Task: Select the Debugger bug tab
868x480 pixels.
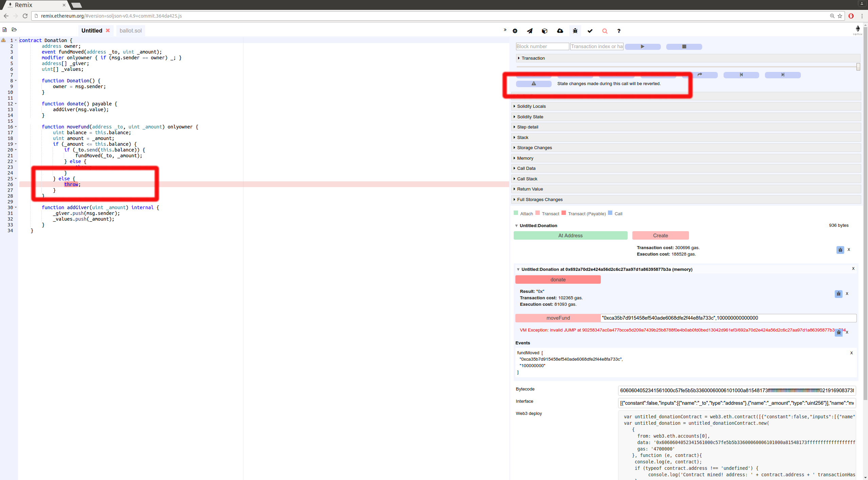Action: pos(575,31)
